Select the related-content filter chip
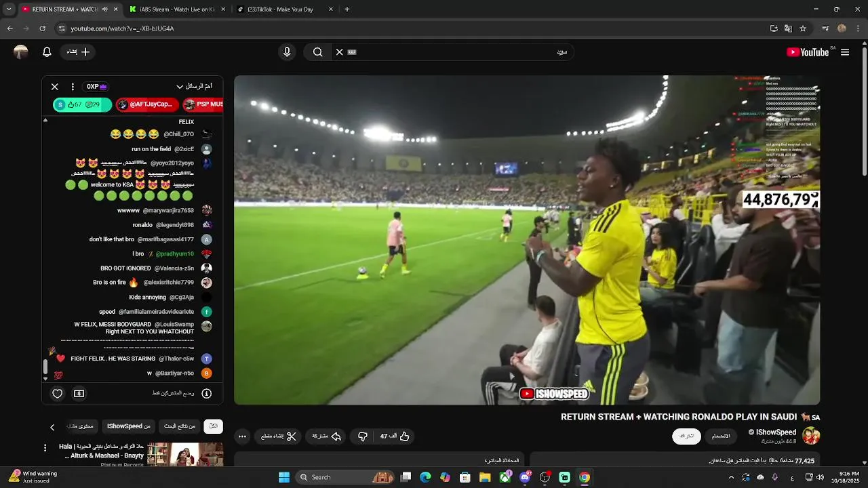 (81, 426)
